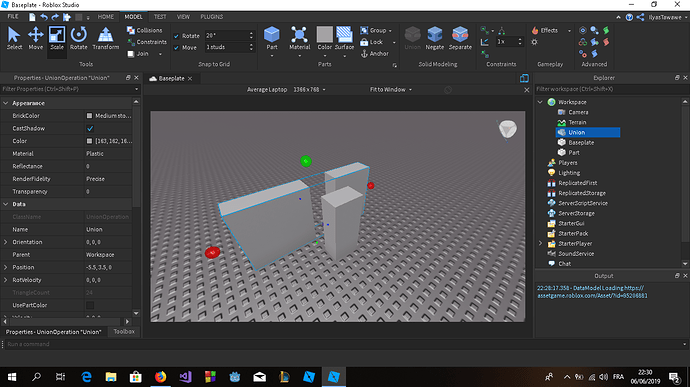
Task: Click the Surface tool icon
Action: (344, 38)
